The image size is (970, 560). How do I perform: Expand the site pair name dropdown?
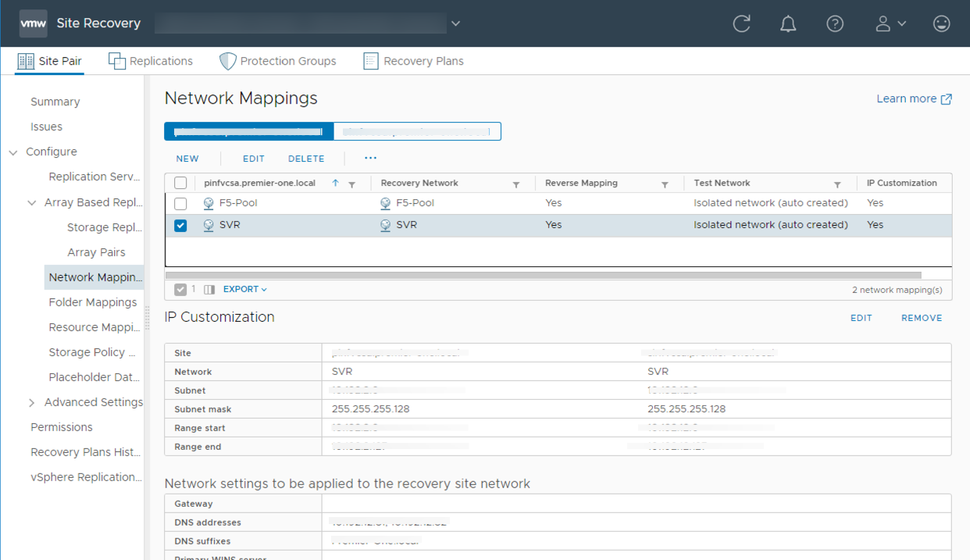(x=456, y=23)
